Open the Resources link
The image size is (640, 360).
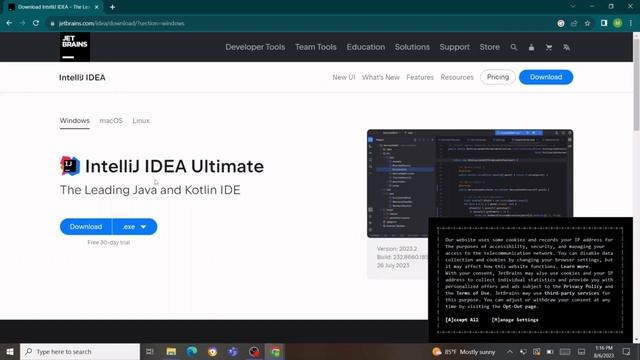click(x=457, y=77)
